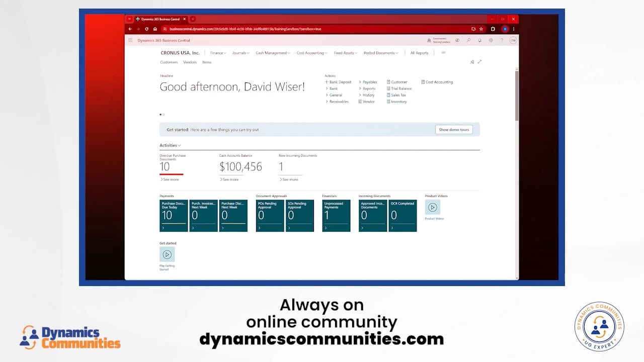This screenshot has height=362, width=644.
Task: Click the app launcher waffle icon
Action: pyautogui.click(x=130, y=40)
